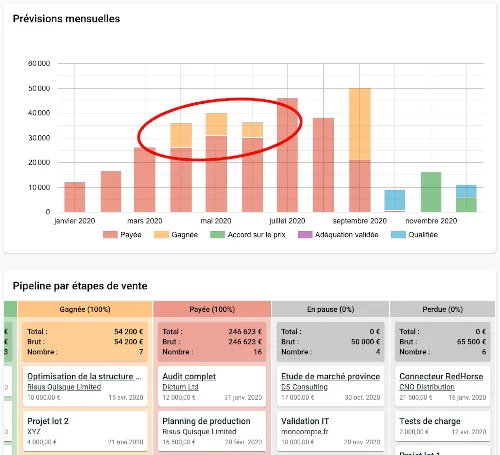Click the Pipeline par étapes de vente heading

pyautogui.click(x=80, y=286)
